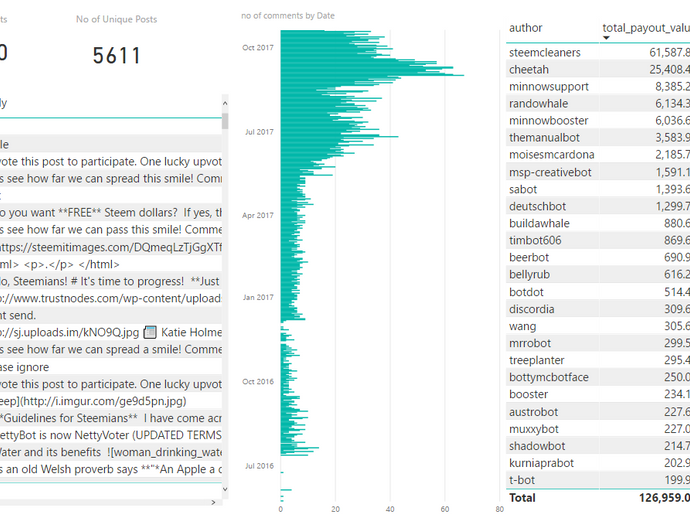Click the i.imgur.com/ge9d5pn.jpg row
Image resolution: width=690 pixels, height=518 pixels.
(x=111, y=401)
